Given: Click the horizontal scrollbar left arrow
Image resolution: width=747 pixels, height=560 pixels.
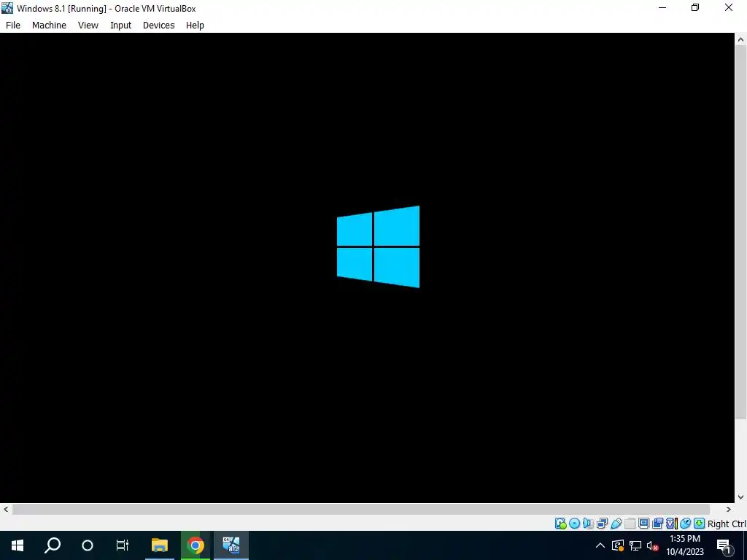Looking at the screenshot, I should (x=6, y=509).
